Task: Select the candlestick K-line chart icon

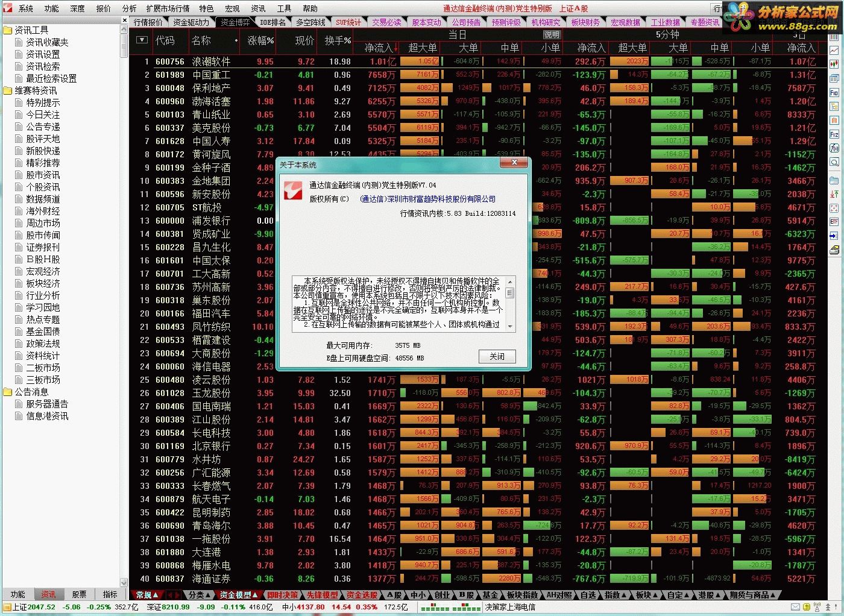Action: tap(834, 64)
